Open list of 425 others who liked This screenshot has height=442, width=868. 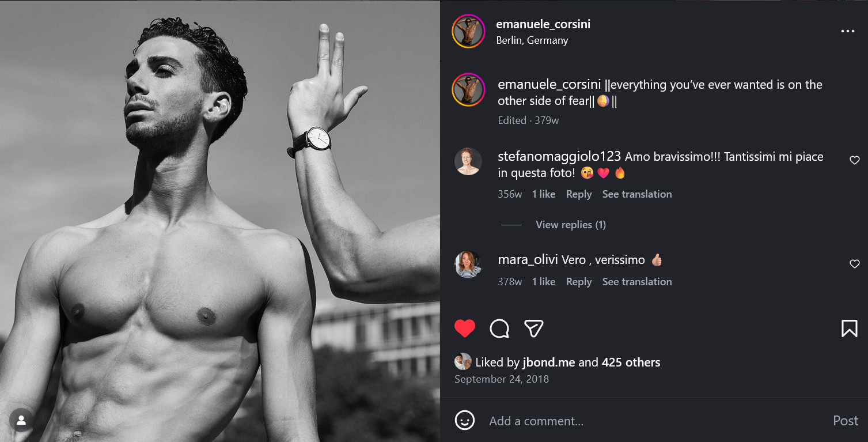coord(631,362)
